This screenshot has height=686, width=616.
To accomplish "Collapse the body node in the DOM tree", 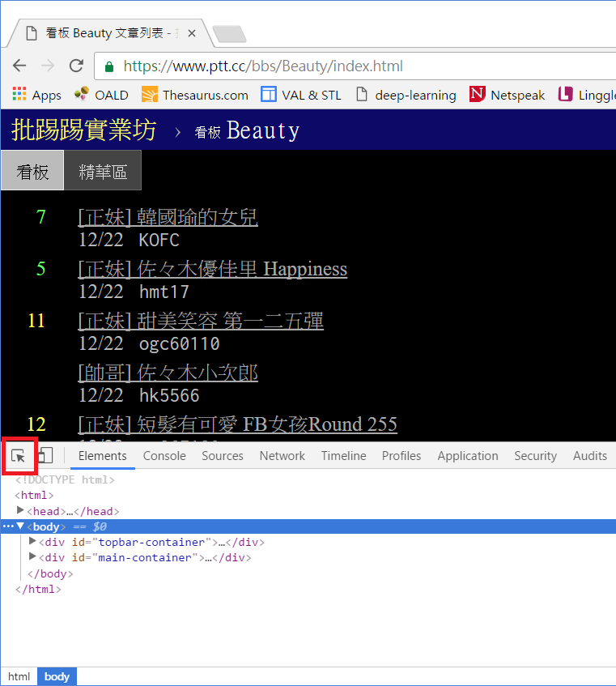I will [x=20, y=526].
